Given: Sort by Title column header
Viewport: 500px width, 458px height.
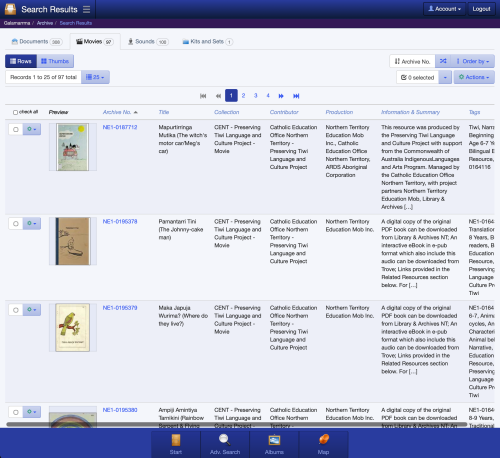Looking at the screenshot, I should (x=164, y=112).
